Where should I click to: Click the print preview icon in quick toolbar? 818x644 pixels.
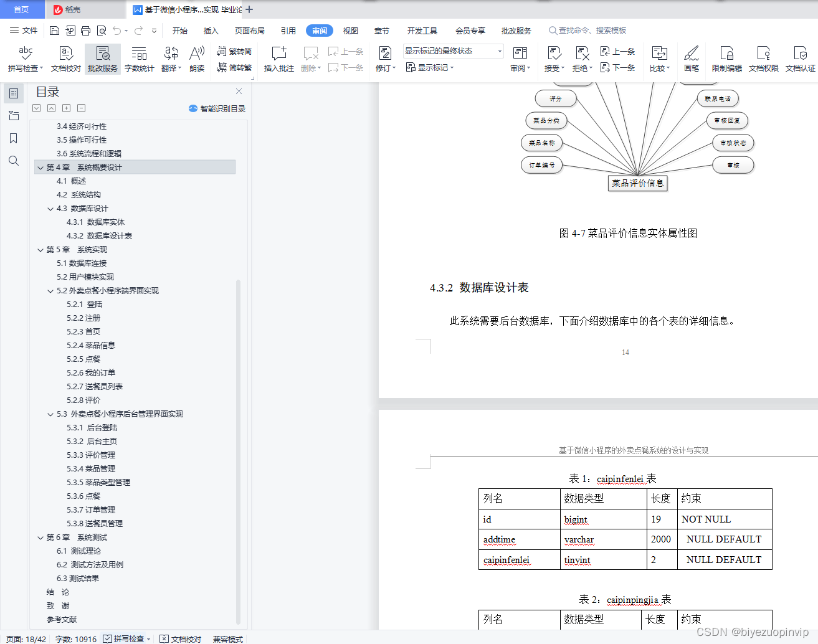pos(101,31)
